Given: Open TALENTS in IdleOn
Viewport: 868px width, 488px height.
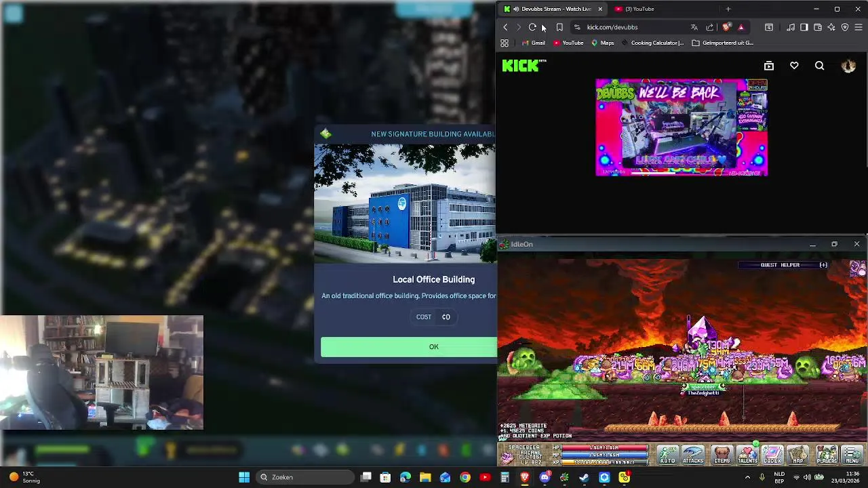Looking at the screenshot, I should point(747,455).
